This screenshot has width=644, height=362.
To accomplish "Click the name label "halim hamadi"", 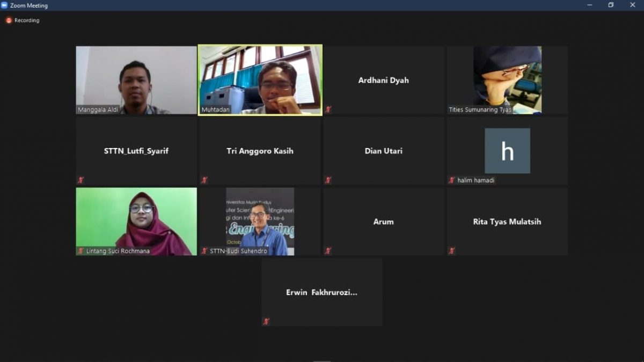I will pyautogui.click(x=476, y=181).
